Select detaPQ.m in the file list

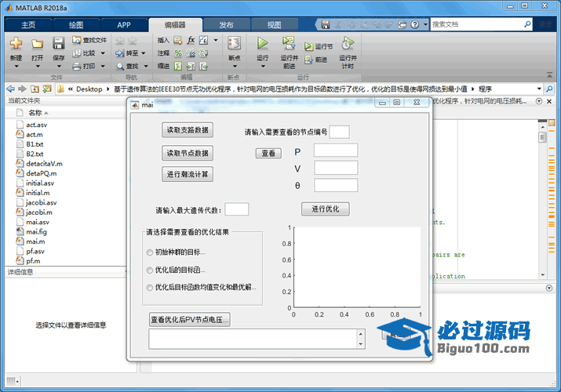point(41,173)
